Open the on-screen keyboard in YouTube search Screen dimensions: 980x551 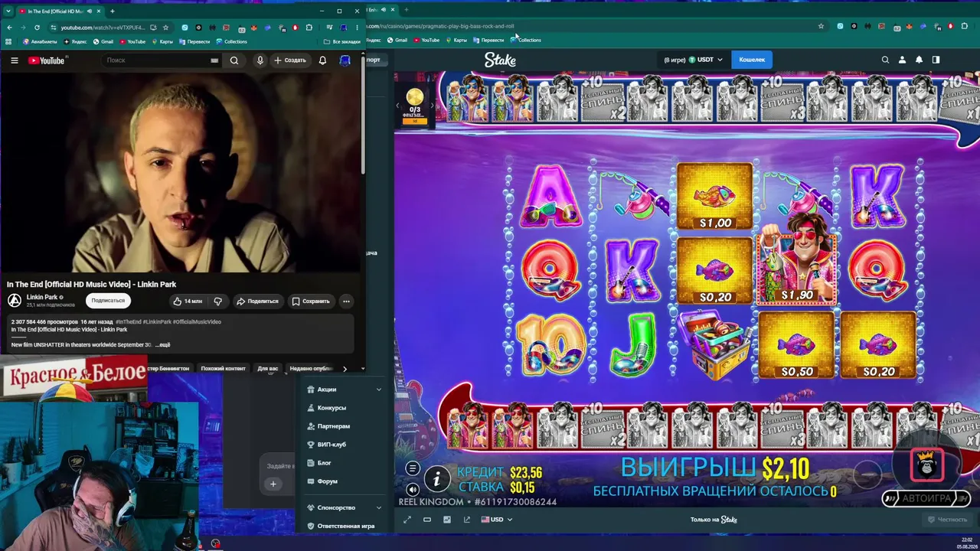tap(214, 60)
